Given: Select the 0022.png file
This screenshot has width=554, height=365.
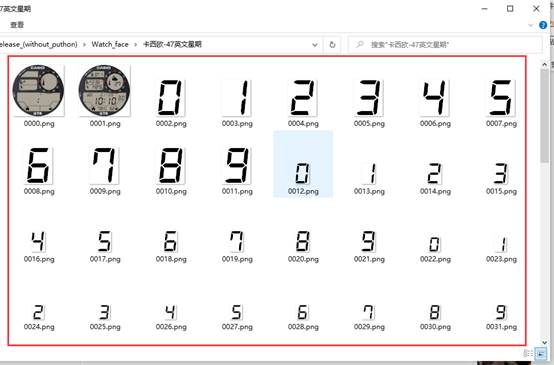Looking at the screenshot, I should 435,249.
